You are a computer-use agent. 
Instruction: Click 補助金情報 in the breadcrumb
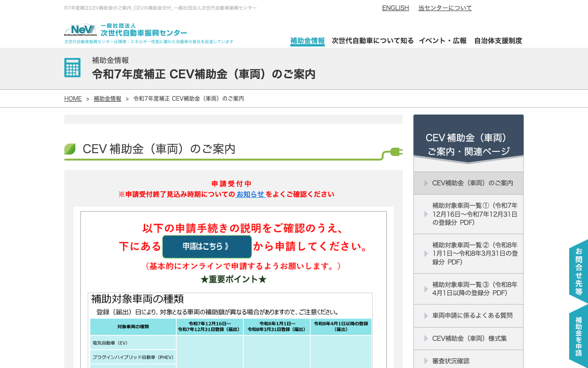point(107,98)
